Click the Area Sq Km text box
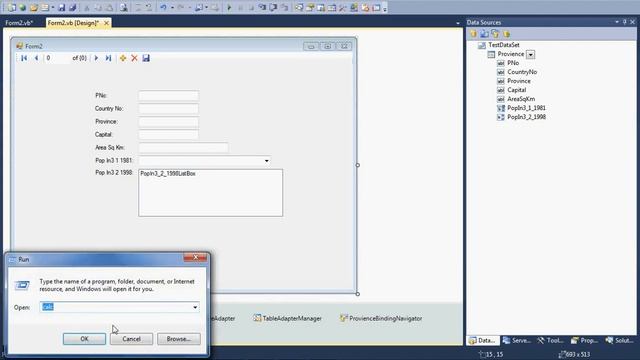640x360 pixels. pos(183,148)
